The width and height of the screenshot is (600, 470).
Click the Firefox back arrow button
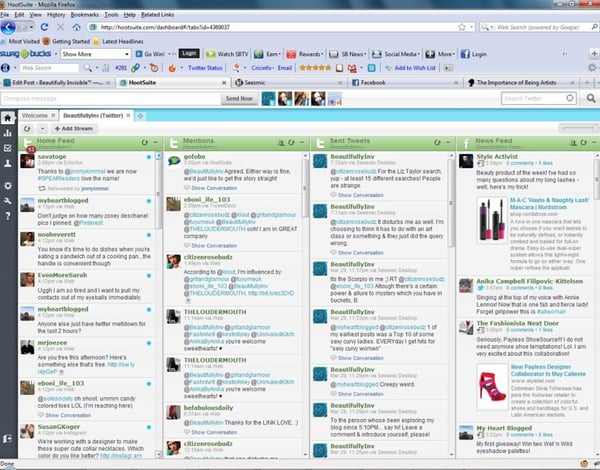click(8, 27)
